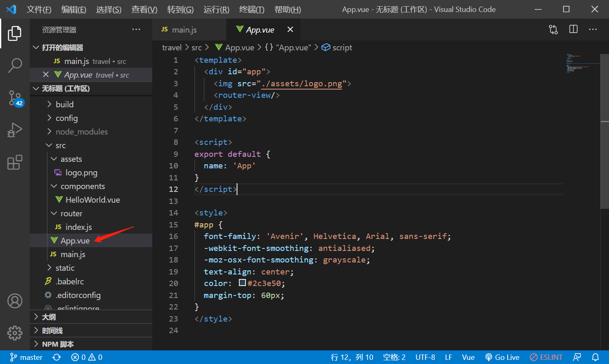Viewport: 609px width, 364px height.
Task: Click the master branch status item
Action: (x=26, y=357)
